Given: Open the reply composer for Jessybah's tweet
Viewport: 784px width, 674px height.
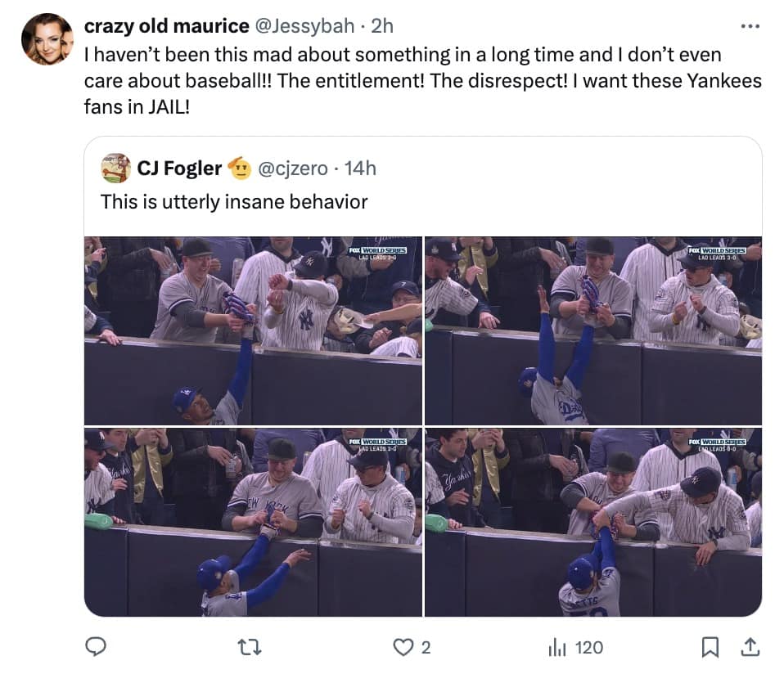Looking at the screenshot, I should pyautogui.click(x=97, y=647).
